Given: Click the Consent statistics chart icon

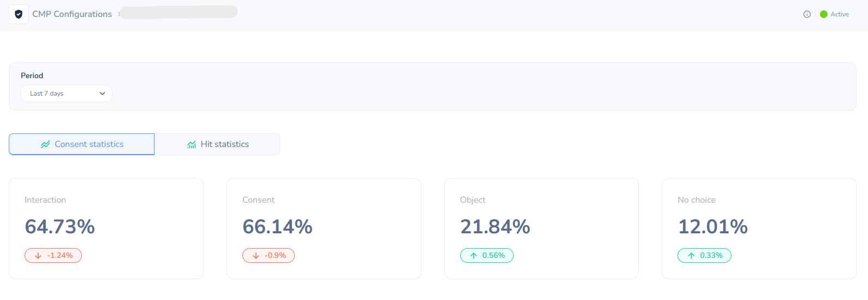Looking at the screenshot, I should coord(45,144).
